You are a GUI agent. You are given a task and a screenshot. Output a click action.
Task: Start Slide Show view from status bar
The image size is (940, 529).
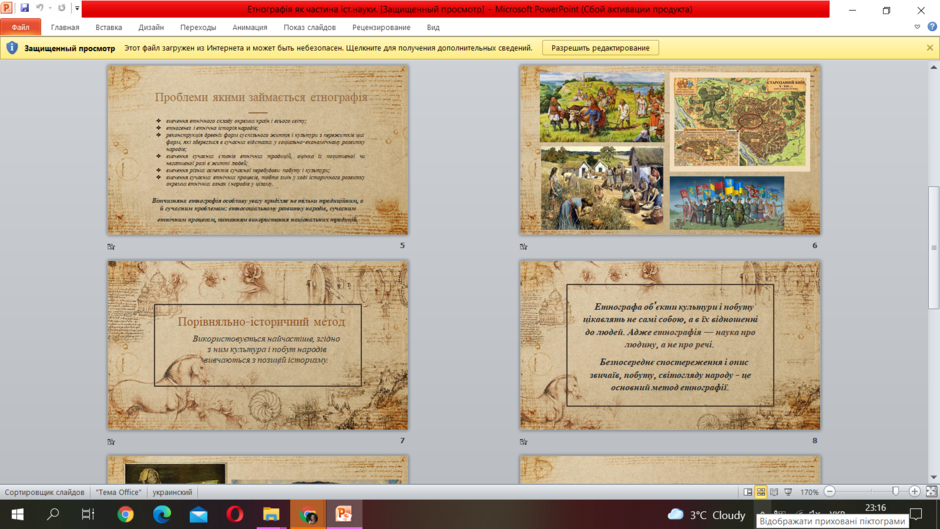(x=788, y=492)
